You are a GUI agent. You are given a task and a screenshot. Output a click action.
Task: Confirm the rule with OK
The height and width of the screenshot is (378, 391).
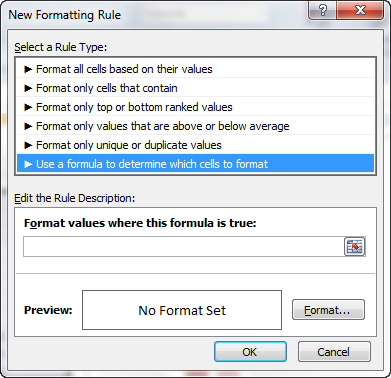coord(250,352)
